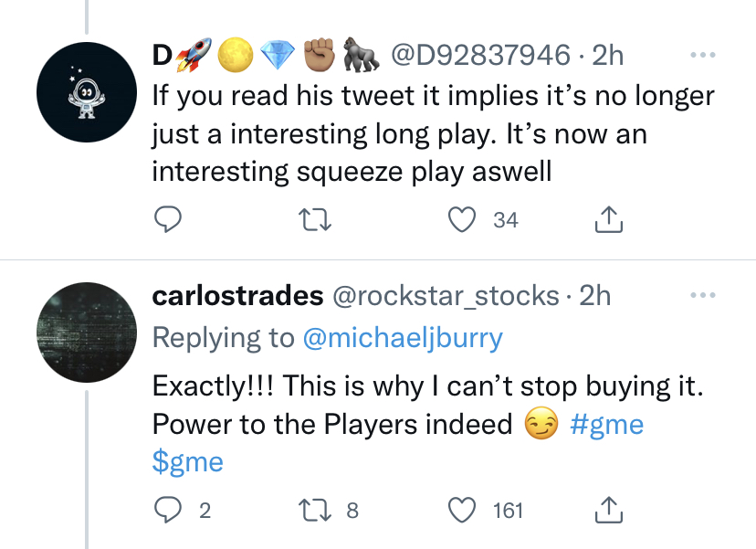The height and width of the screenshot is (549, 756).
Task: Share carlostrades' tweet
Action: click(x=608, y=511)
